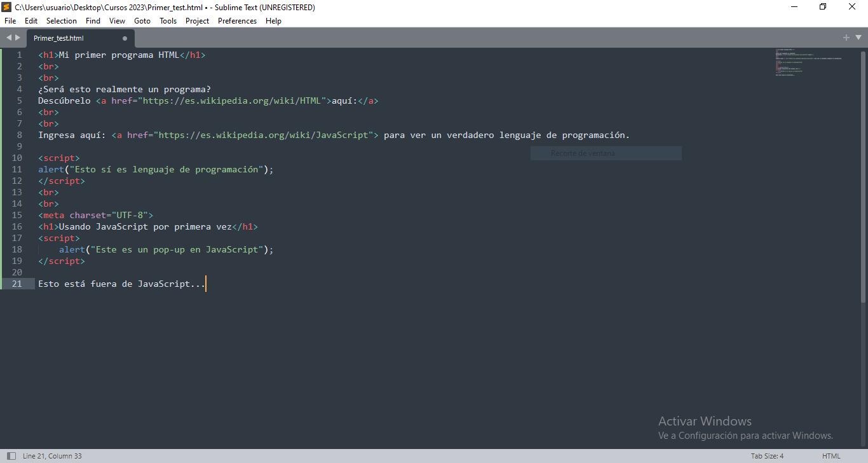The height and width of the screenshot is (463, 868).
Task: Open the File menu
Action: click(x=10, y=20)
